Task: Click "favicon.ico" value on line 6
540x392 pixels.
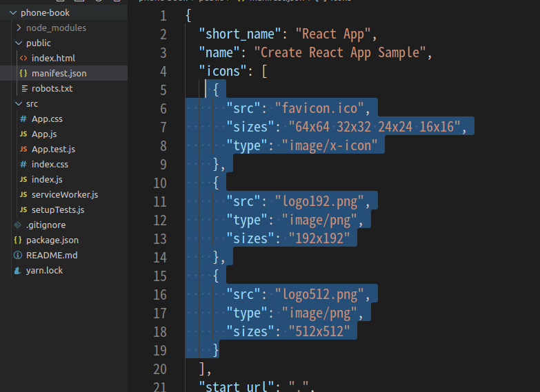Action: pos(319,108)
